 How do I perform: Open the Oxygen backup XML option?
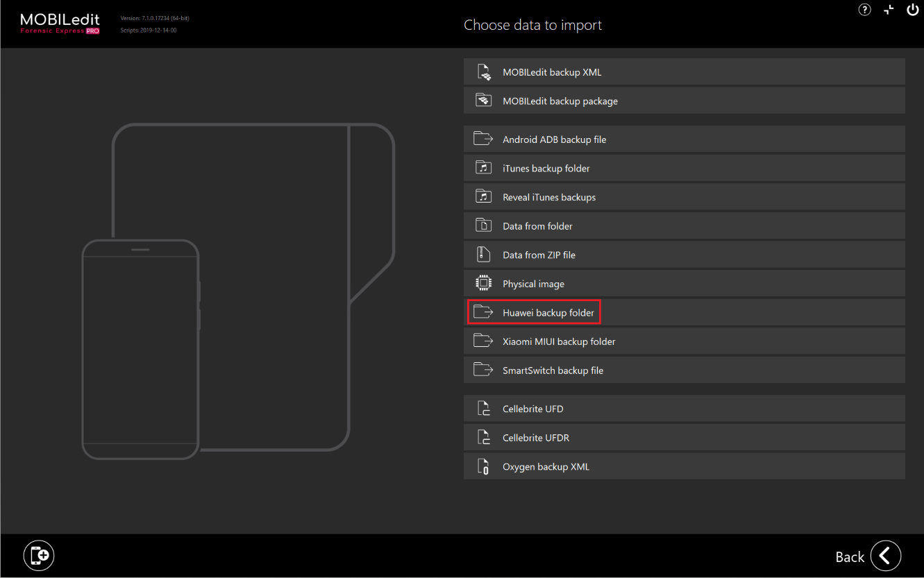684,467
